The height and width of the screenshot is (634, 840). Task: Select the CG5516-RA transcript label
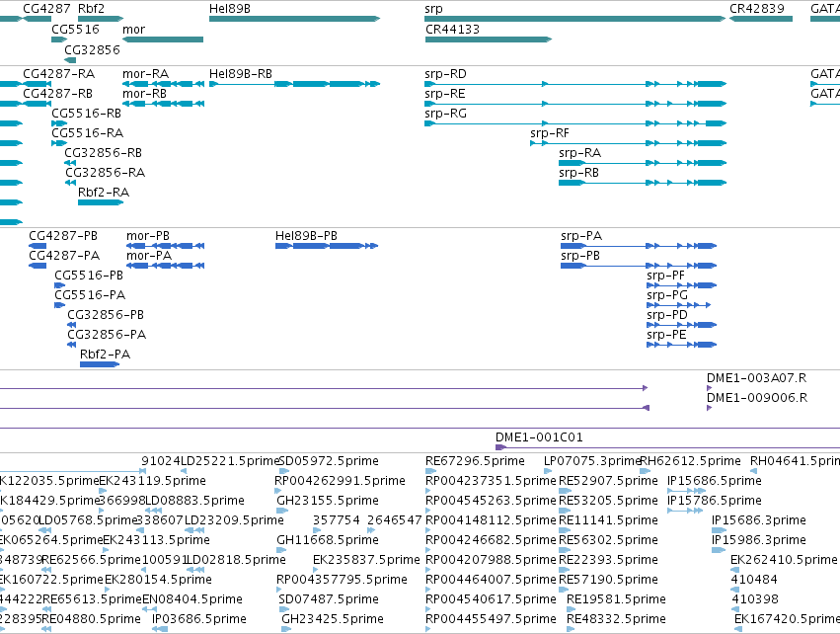[87, 133]
